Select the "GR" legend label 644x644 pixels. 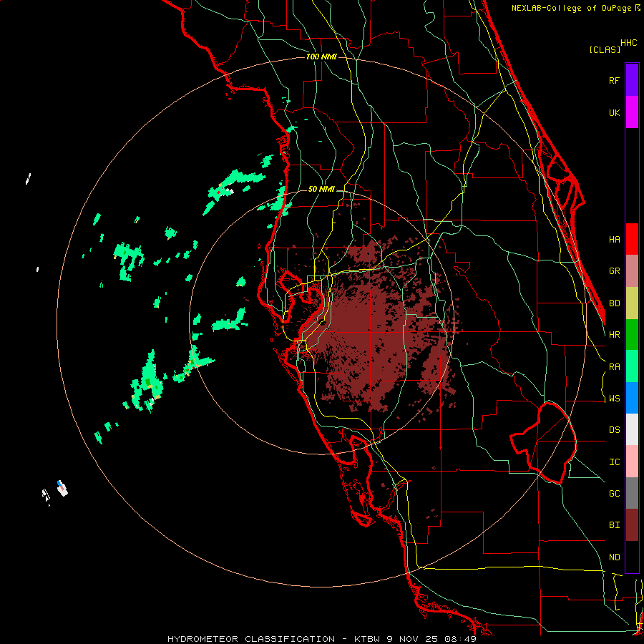pyautogui.click(x=614, y=271)
